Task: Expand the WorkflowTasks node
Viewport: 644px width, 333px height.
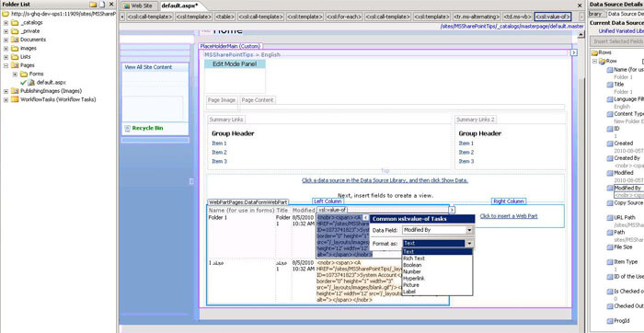Action: point(6,99)
